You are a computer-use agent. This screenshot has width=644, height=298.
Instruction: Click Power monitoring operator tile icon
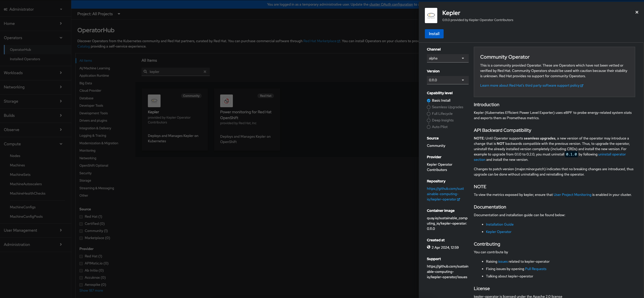pyautogui.click(x=226, y=101)
